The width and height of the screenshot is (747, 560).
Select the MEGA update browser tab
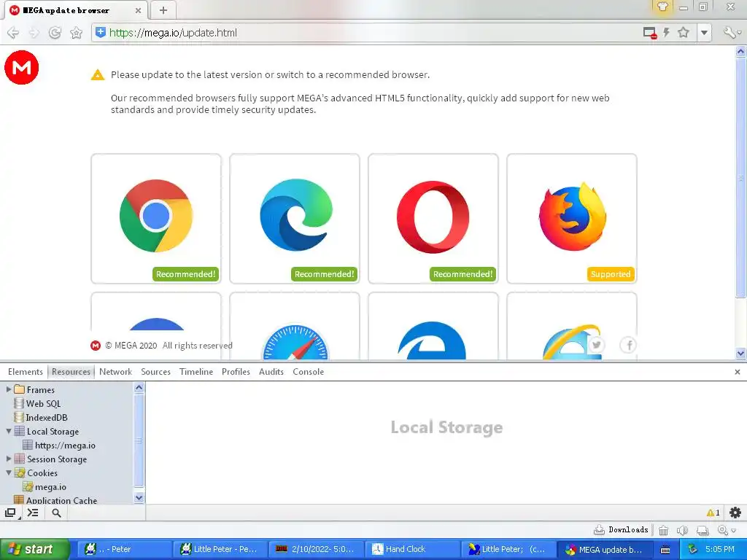point(75,10)
